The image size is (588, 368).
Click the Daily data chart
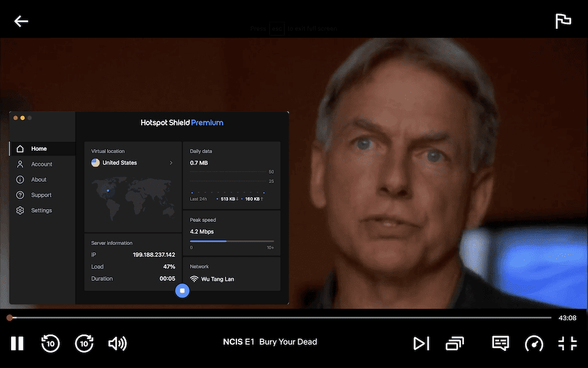click(232, 183)
